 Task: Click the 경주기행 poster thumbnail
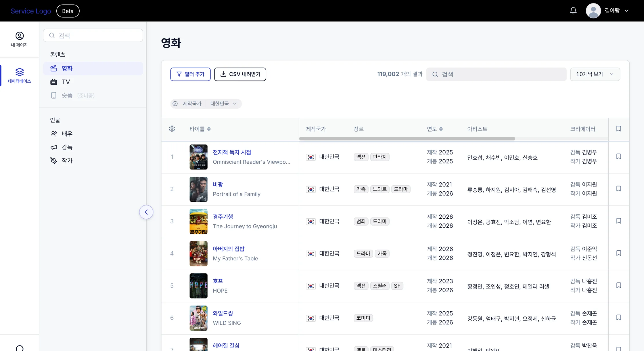198,222
